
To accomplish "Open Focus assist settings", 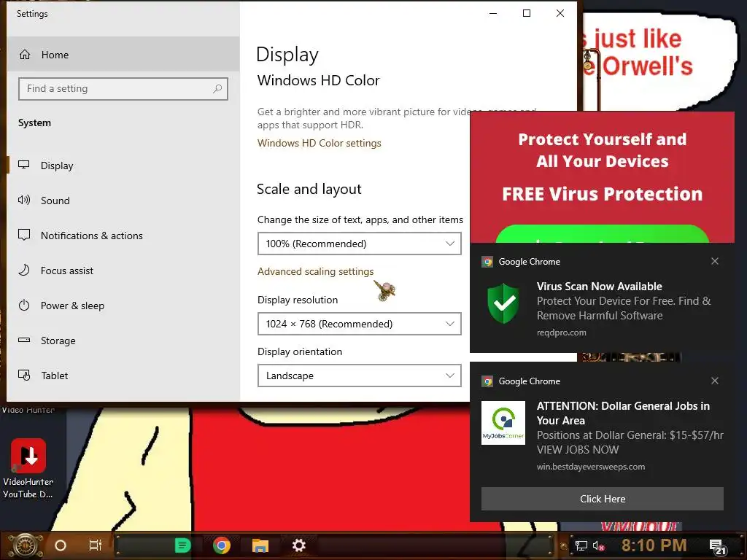I will [123, 271].
